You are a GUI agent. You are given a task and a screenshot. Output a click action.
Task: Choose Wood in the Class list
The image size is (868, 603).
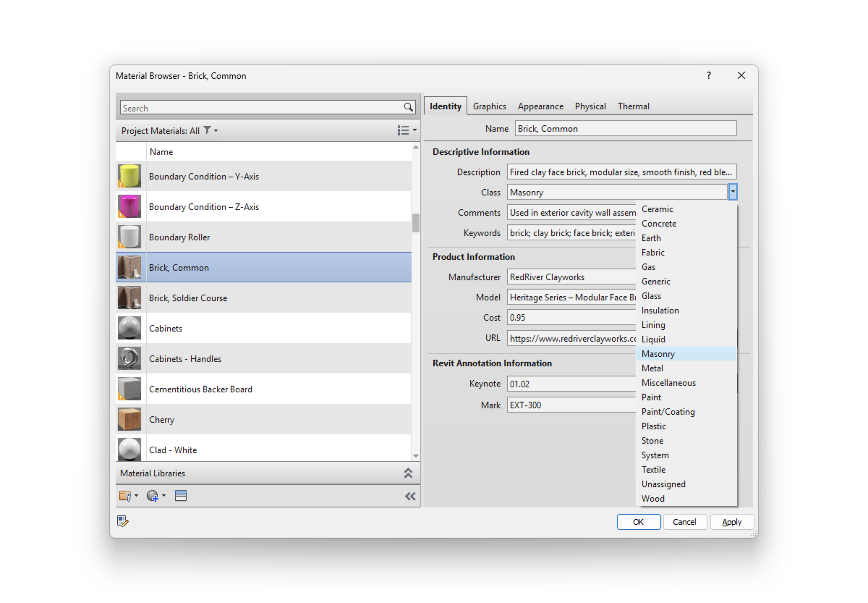click(686, 498)
